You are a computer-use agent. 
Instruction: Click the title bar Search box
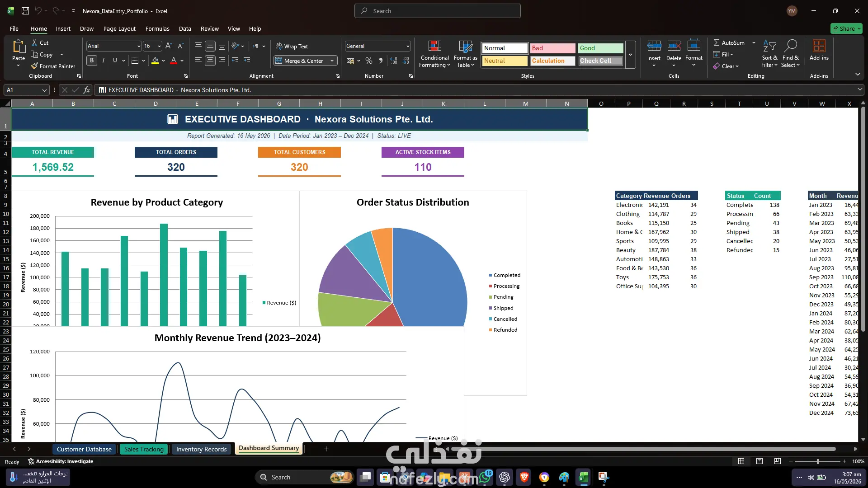(x=437, y=11)
